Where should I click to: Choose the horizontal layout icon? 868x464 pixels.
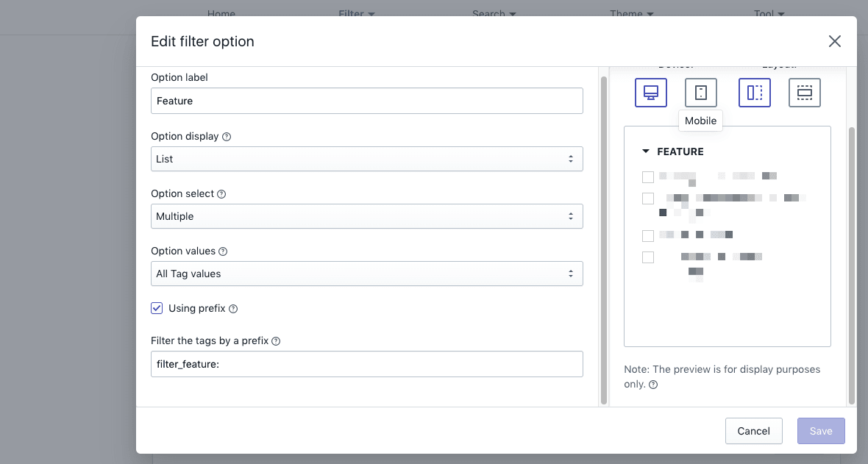[805, 93]
